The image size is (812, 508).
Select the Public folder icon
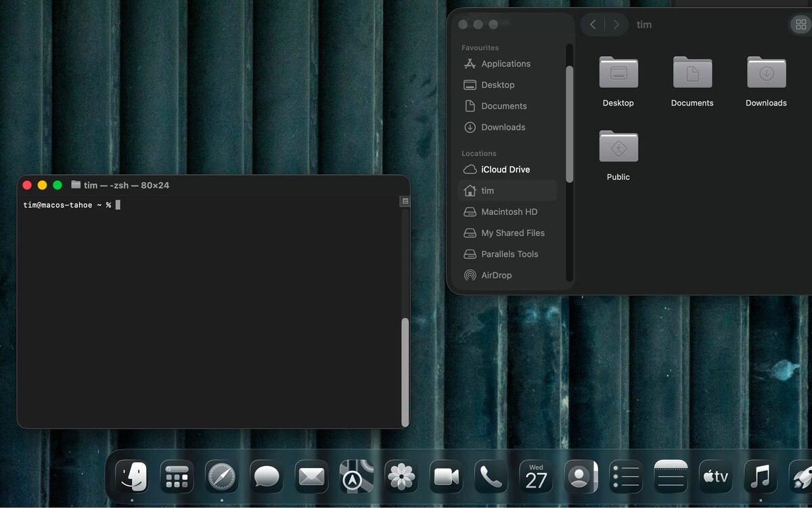point(618,156)
